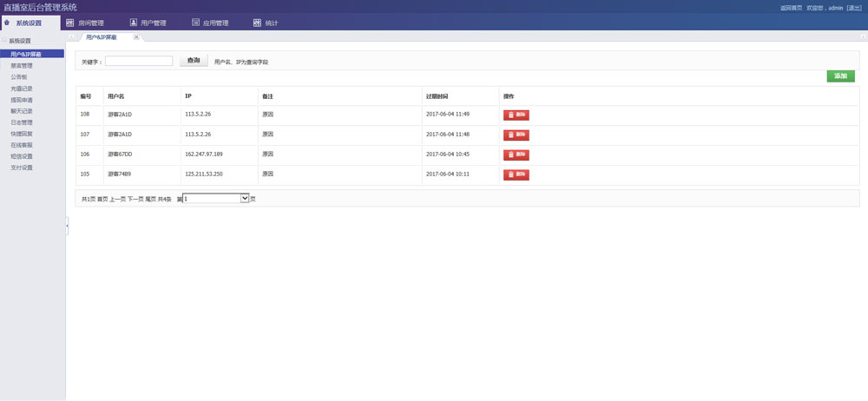The height and width of the screenshot is (401, 868).
Task: Open 禁言管理 in the sidebar
Action: (22, 65)
